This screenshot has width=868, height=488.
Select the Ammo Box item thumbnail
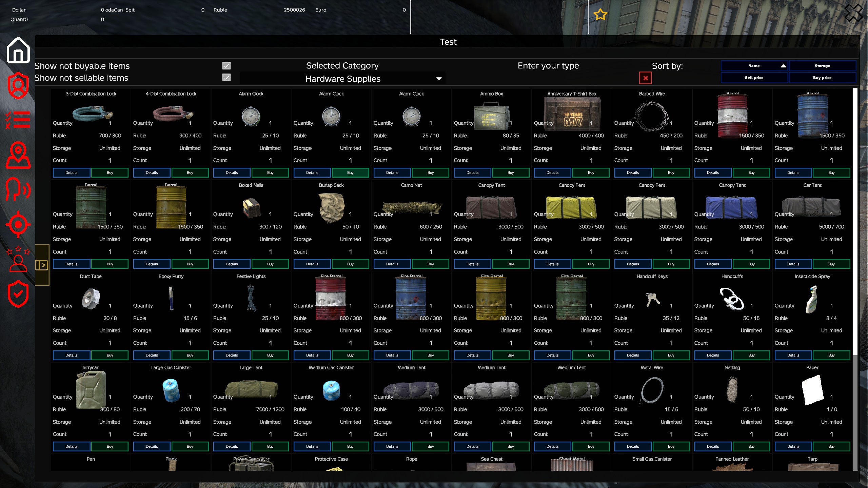pyautogui.click(x=492, y=117)
